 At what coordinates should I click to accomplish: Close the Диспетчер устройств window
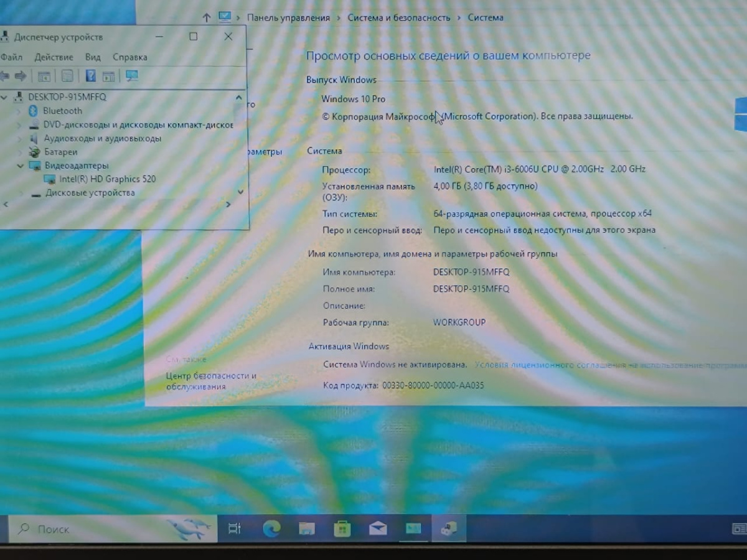point(228,37)
